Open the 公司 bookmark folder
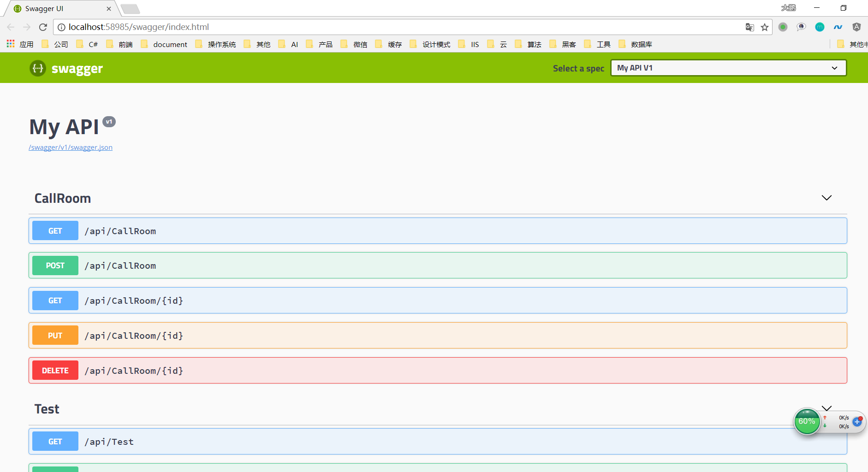 (55, 44)
